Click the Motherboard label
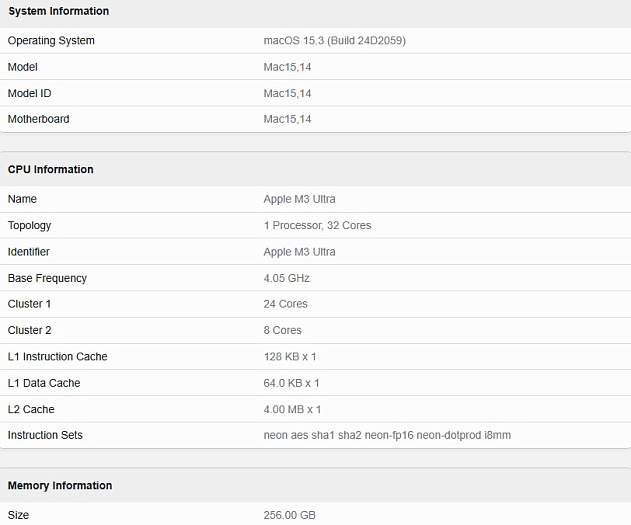 point(39,119)
